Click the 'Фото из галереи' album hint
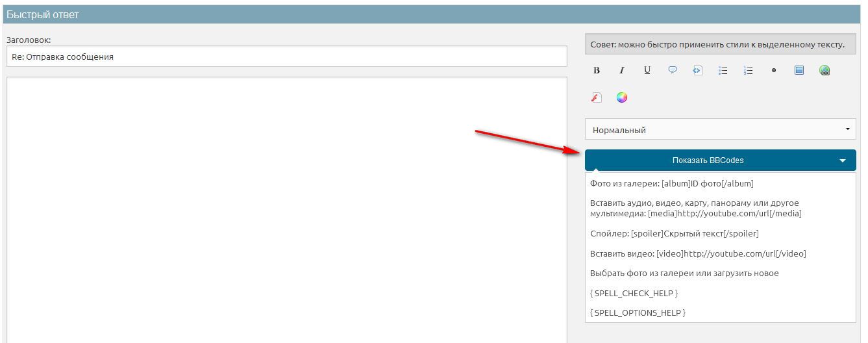This screenshot has height=343, width=868. 671,184
